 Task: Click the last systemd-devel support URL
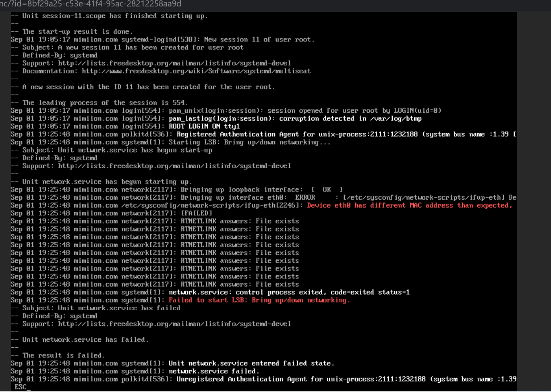click(174, 324)
